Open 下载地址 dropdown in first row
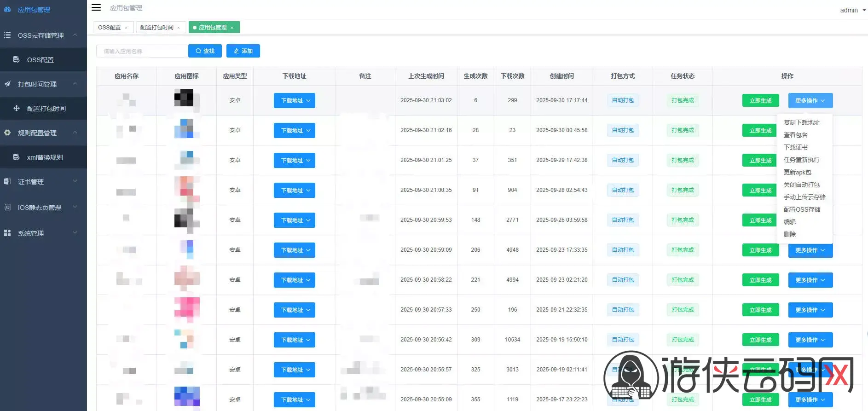 [x=295, y=100]
